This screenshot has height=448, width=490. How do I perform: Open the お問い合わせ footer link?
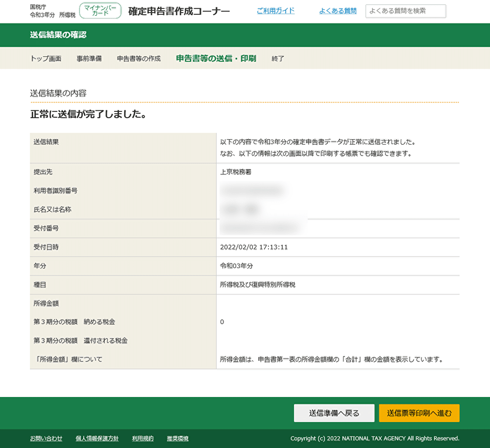coord(46,438)
